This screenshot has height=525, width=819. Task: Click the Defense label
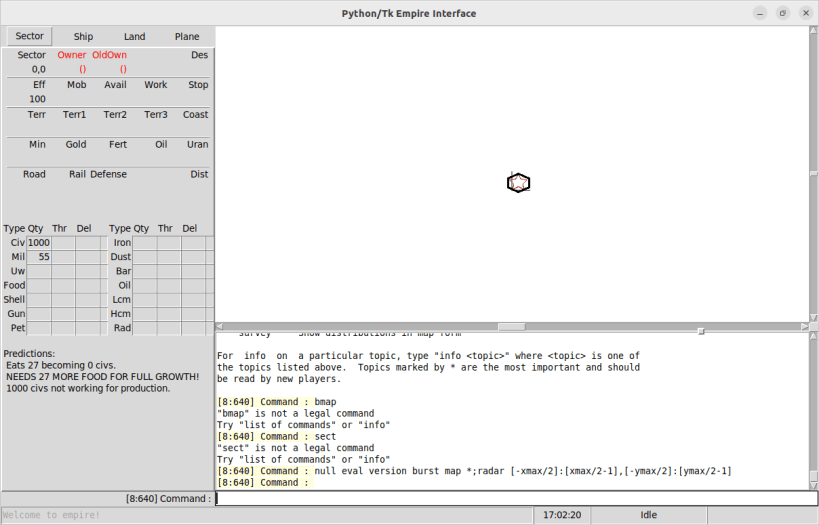[108, 174]
